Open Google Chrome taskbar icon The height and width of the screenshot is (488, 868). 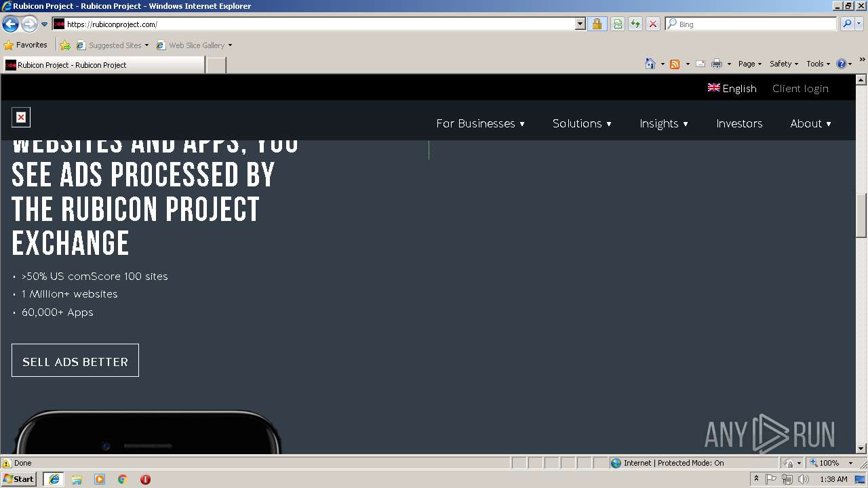tap(123, 479)
